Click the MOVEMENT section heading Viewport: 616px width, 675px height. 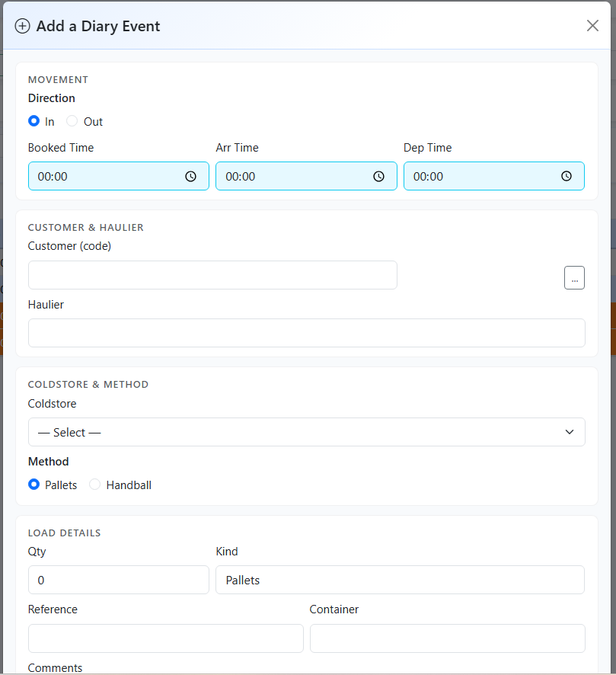click(58, 80)
